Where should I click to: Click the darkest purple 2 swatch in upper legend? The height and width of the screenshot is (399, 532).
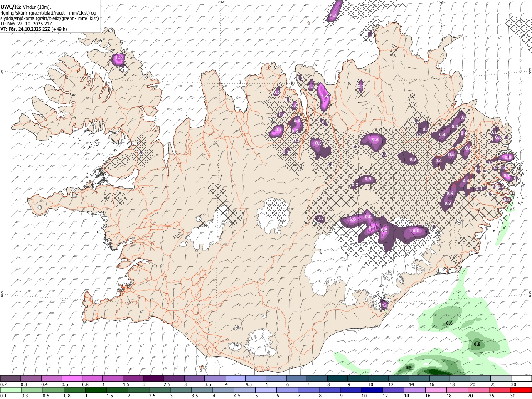153,378
